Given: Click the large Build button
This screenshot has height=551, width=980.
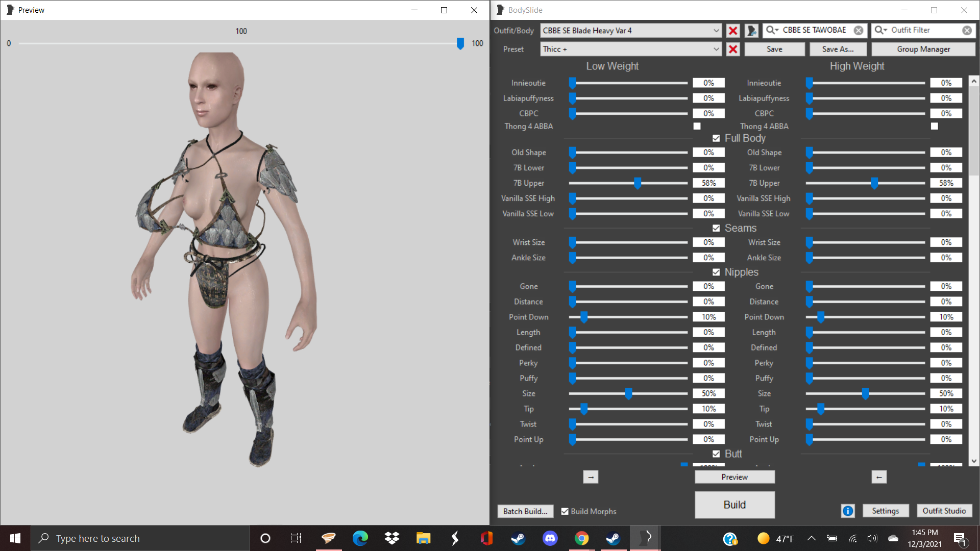Looking at the screenshot, I should click(x=734, y=505).
